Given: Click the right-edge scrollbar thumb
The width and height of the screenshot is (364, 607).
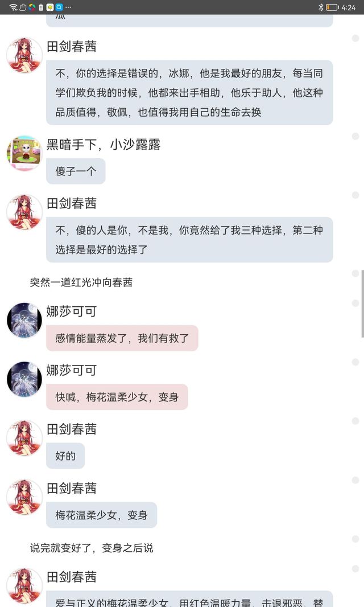Looking at the screenshot, I should coord(362,304).
